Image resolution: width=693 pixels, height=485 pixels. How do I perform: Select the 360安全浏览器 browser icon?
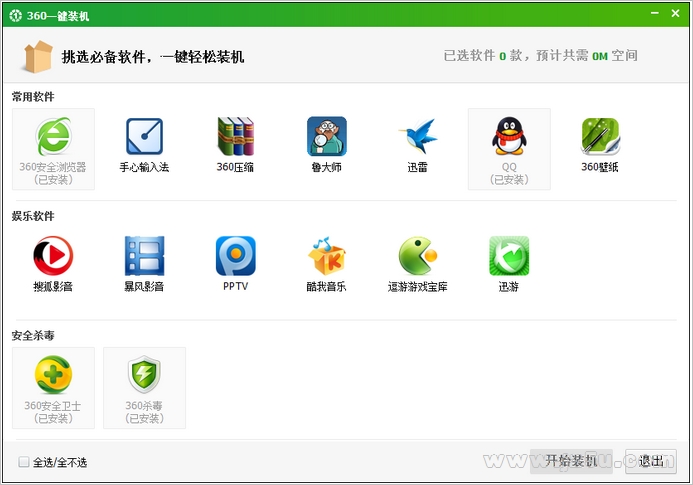click(x=53, y=136)
